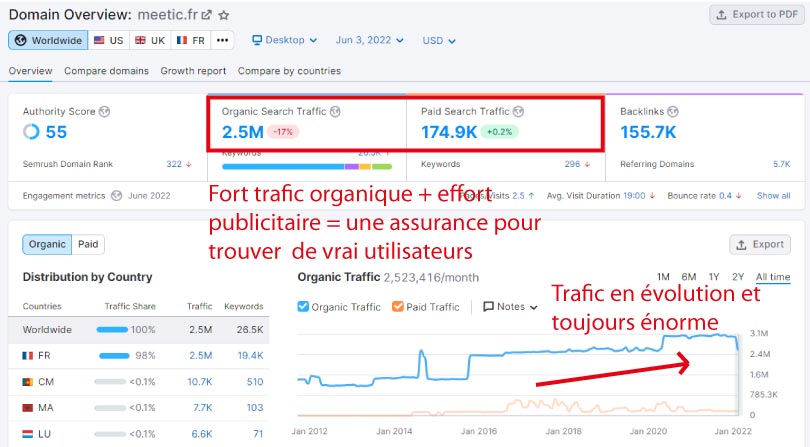Image resolution: width=810 pixels, height=447 pixels.
Task: Open the Growth report tab
Action: point(193,71)
